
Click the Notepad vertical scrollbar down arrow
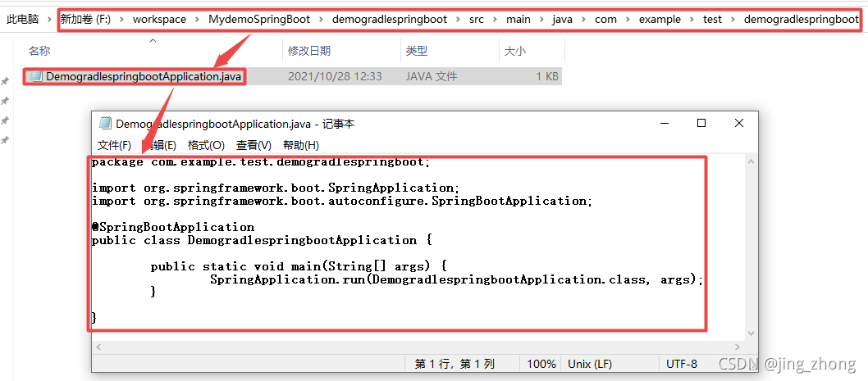click(x=752, y=333)
